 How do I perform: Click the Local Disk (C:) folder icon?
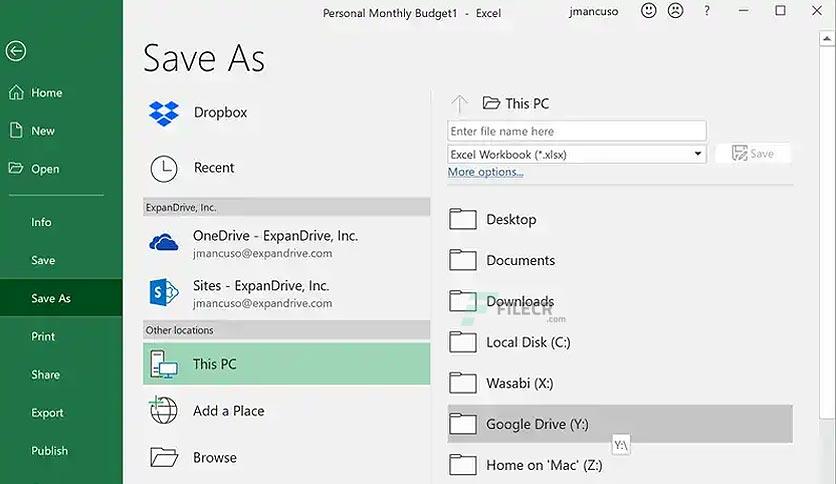point(463,342)
